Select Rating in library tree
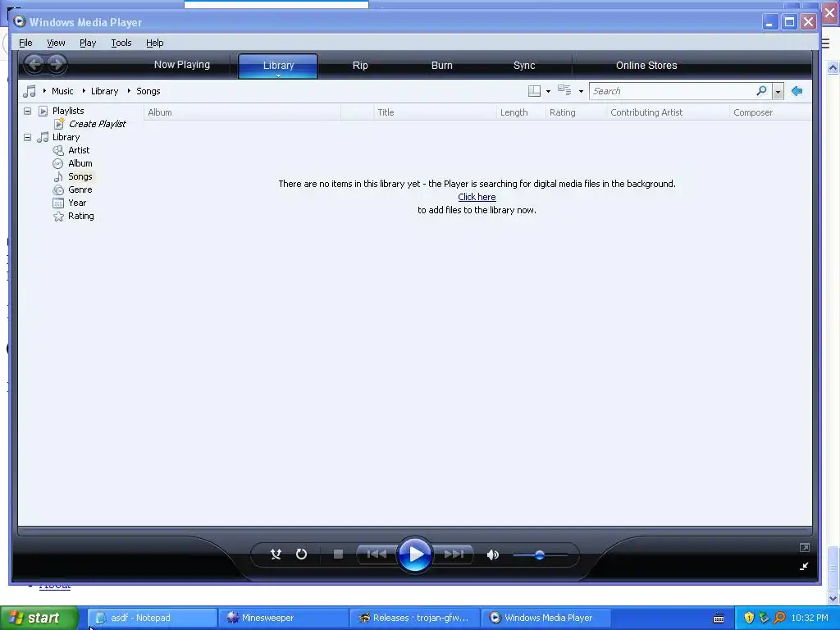The image size is (840, 630). click(x=81, y=216)
